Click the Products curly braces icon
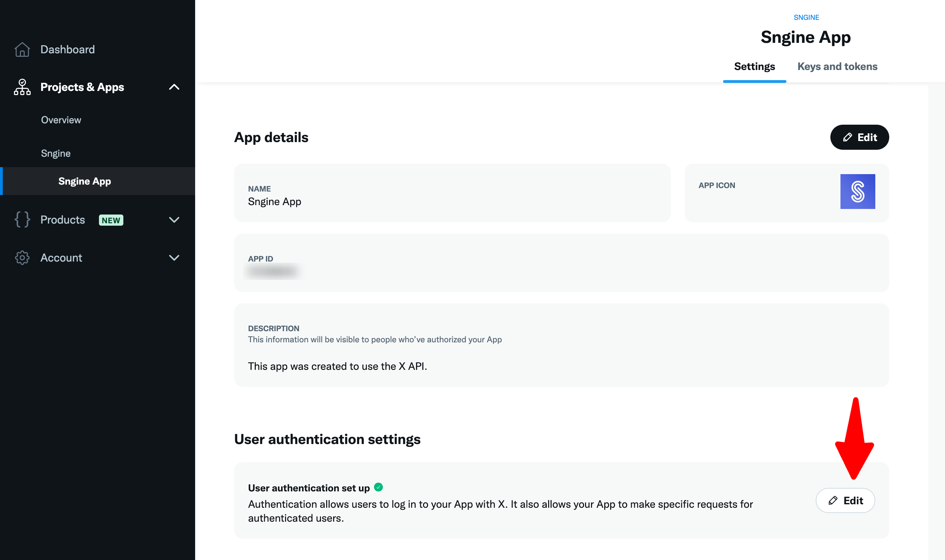945x560 pixels. pyautogui.click(x=22, y=220)
